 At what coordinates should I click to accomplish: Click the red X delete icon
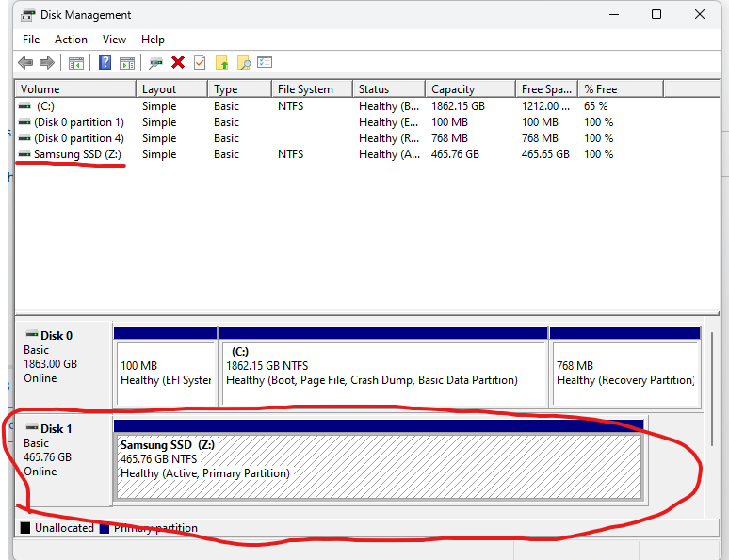tap(178, 62)
